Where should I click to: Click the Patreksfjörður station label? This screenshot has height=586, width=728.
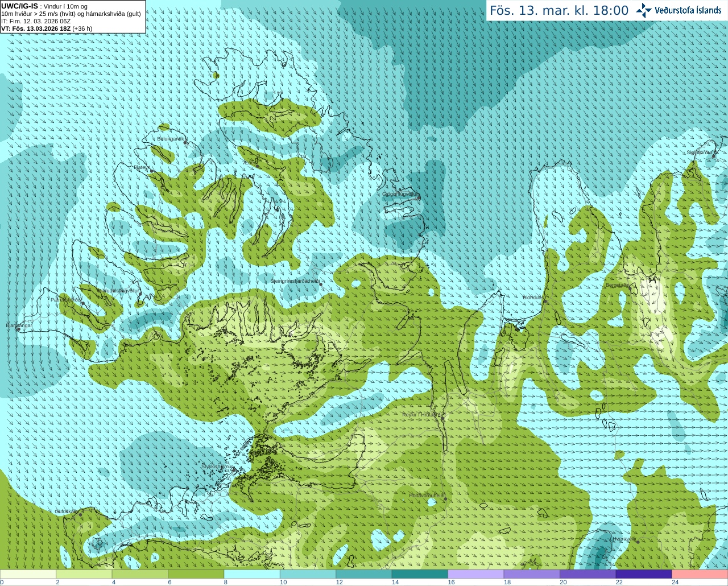point(66,300)
